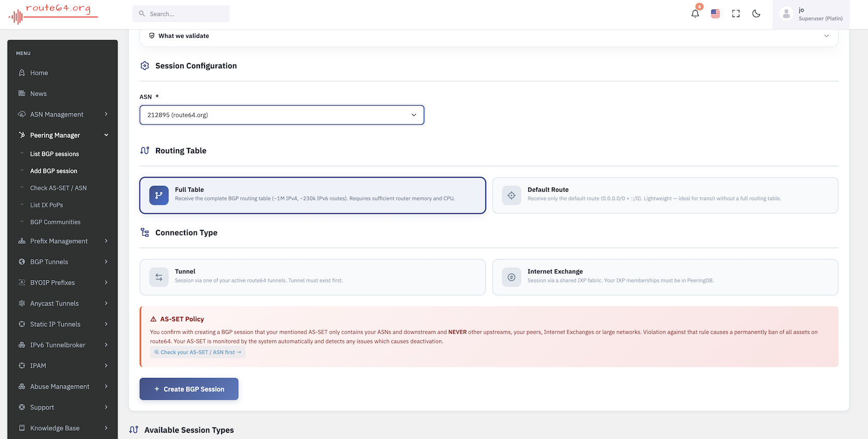The width and height of the screenshot is (868, 439).
Task: Follow Check your AS-SET / ASN first link
Action: tap(198, 352)
